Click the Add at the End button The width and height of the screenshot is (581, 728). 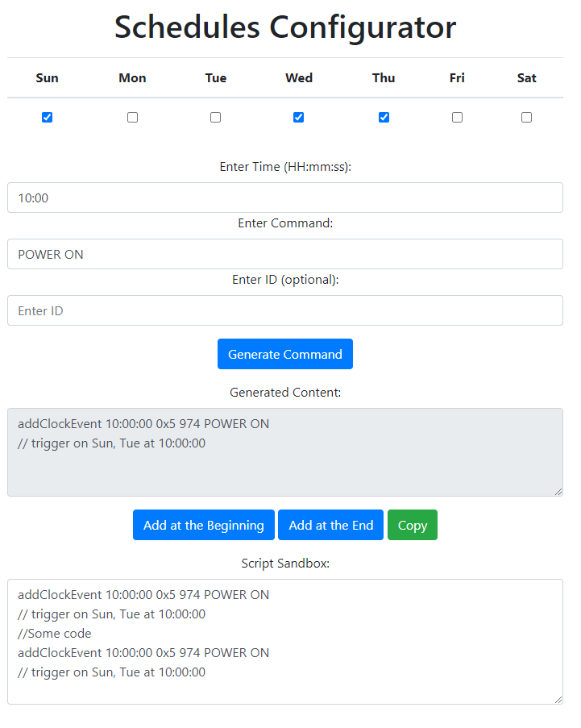330,525
